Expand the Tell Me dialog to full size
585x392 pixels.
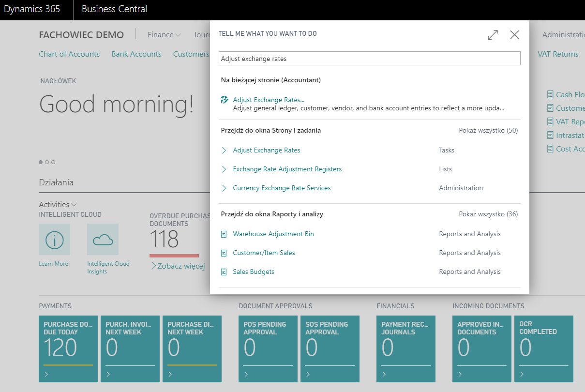coord(493,35)
